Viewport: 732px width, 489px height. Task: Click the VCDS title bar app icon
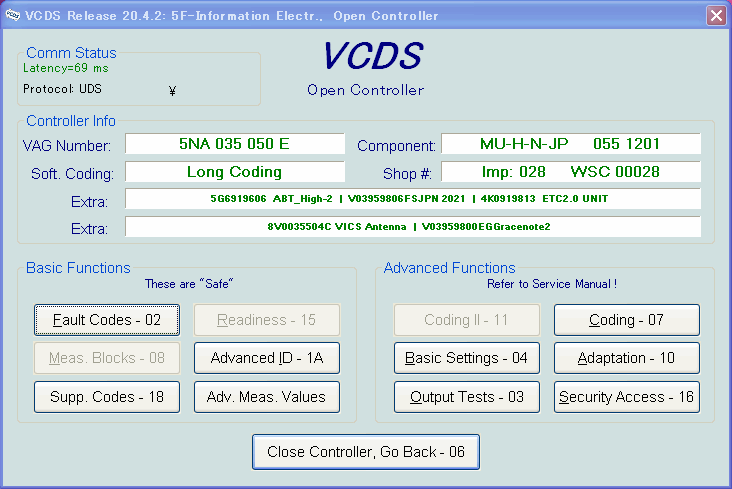(13, 15)
